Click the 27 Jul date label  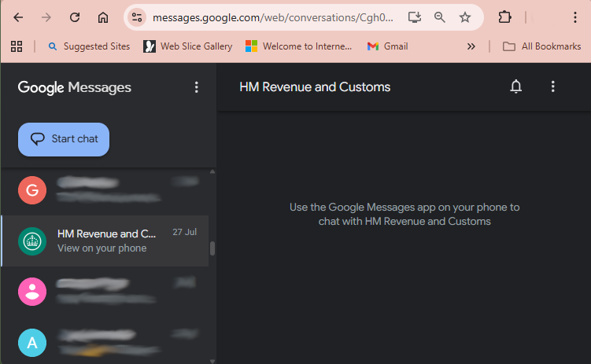(x=185, y=232)
